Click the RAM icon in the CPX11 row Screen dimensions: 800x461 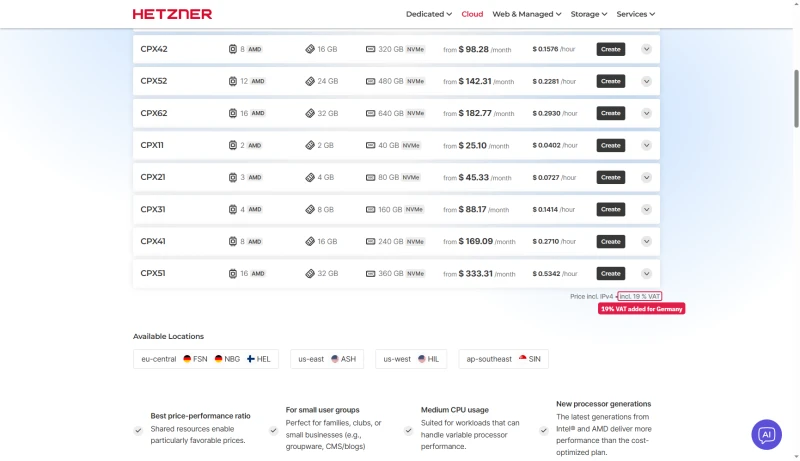tap(310, 145)
